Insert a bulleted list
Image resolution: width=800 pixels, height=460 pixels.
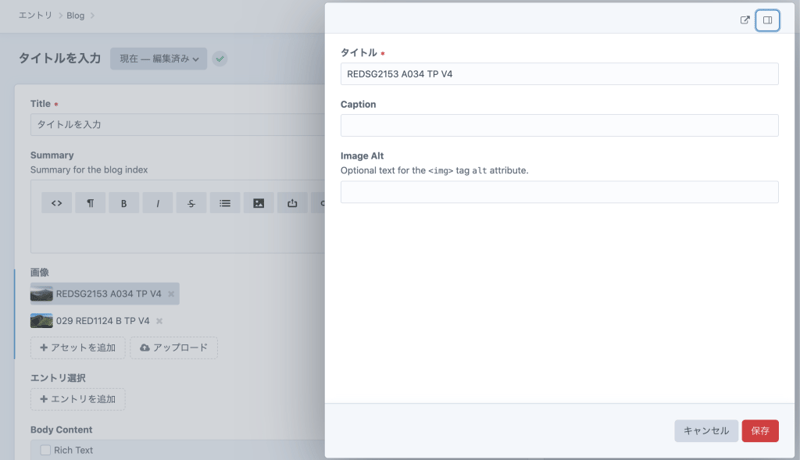(225, 203)
